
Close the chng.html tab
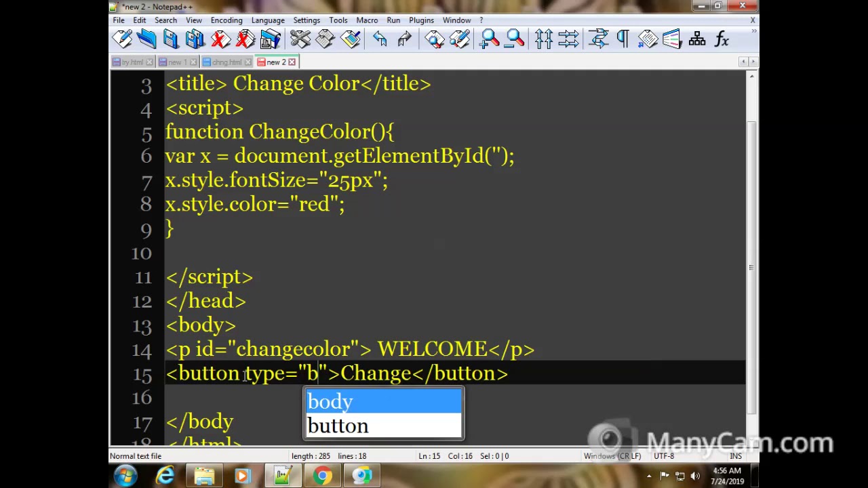point(248,62)
